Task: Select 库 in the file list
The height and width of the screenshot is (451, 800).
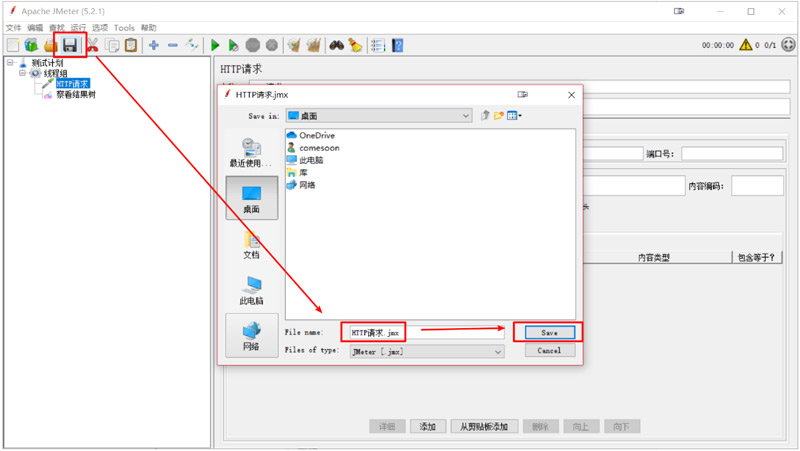Action: click(303, 172)
